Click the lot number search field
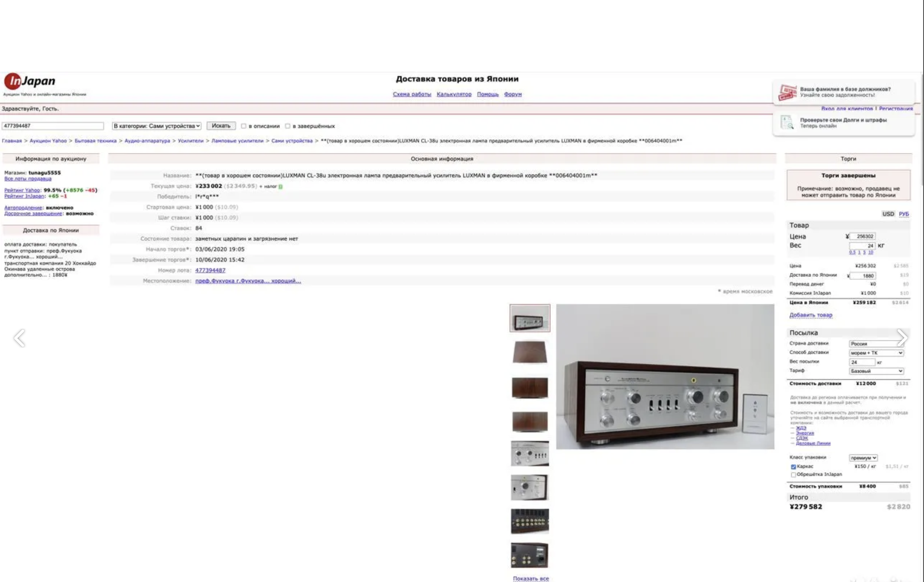924x582 pixels. [53, 126]
